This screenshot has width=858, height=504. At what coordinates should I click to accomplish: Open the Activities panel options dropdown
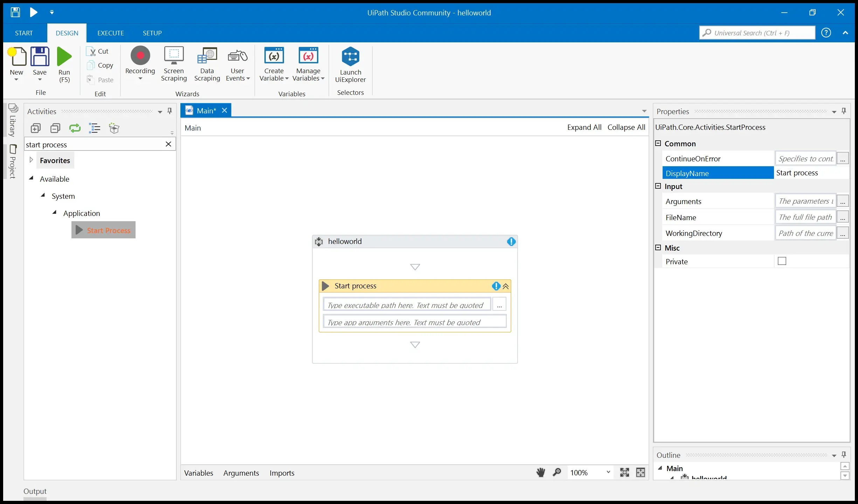click(x=160, y=112)
